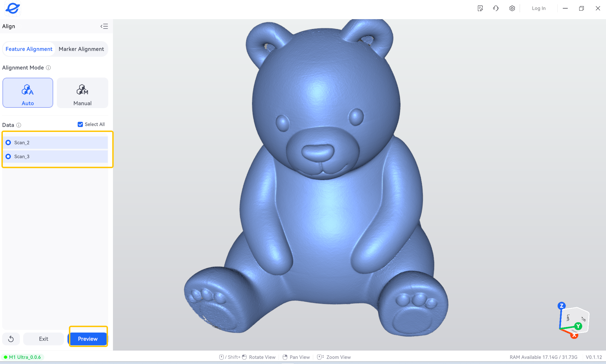The width and height of the screenshot is (606, 364).
Task: Click the app logo in top-left corner
Action: (x=13, y=8)
